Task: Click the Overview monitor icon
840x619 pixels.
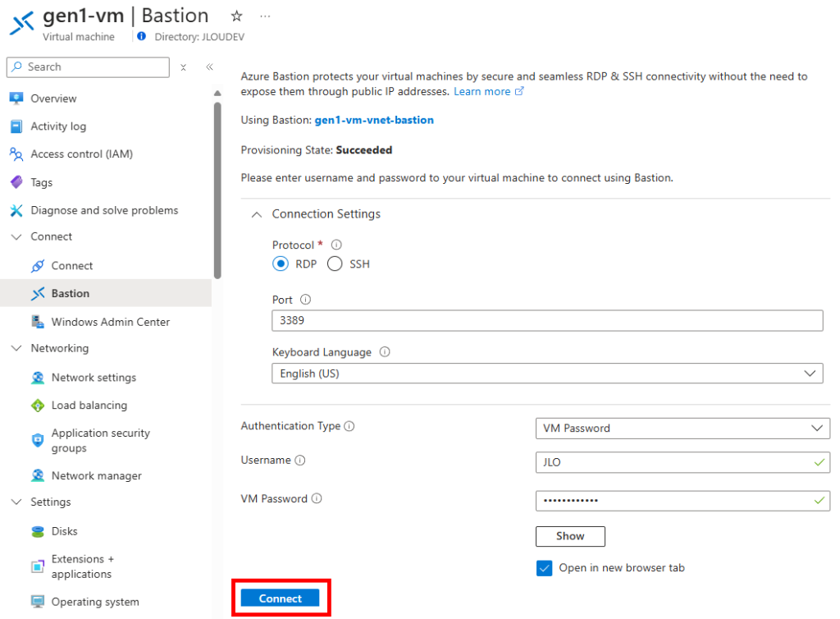Action: tap(16, 98)
